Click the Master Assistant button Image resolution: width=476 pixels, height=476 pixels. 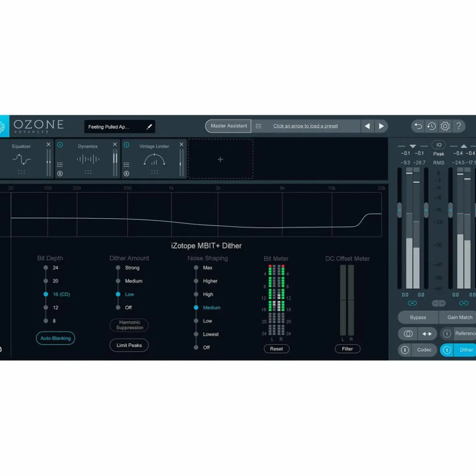(x=229, y=126)
